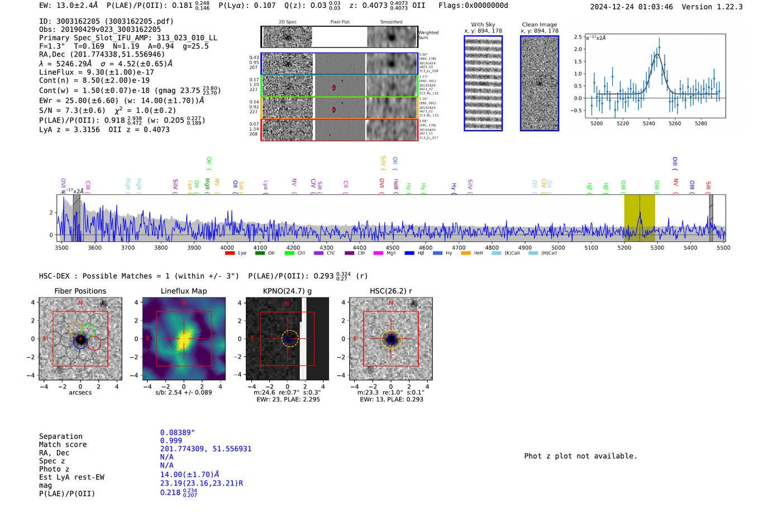Click the 'LineFlux = 9.30(±1.00)e-17' line
This screenshot has height=532, width=782.
(97, 73)
